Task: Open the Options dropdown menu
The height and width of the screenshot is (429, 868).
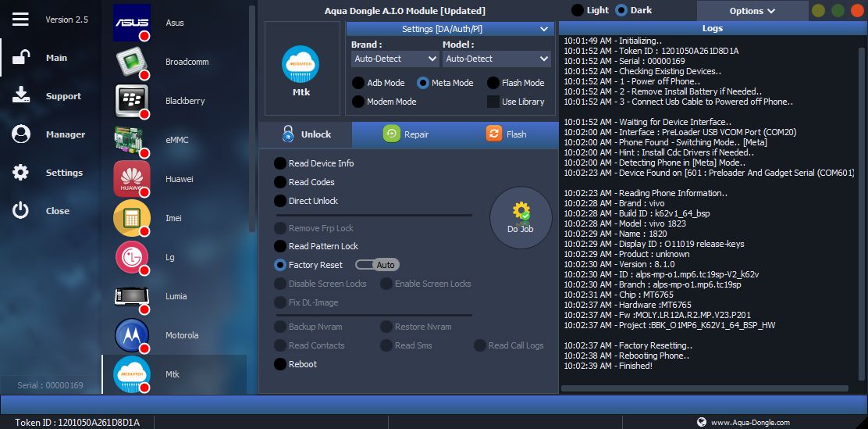Action: click(752, 10)
